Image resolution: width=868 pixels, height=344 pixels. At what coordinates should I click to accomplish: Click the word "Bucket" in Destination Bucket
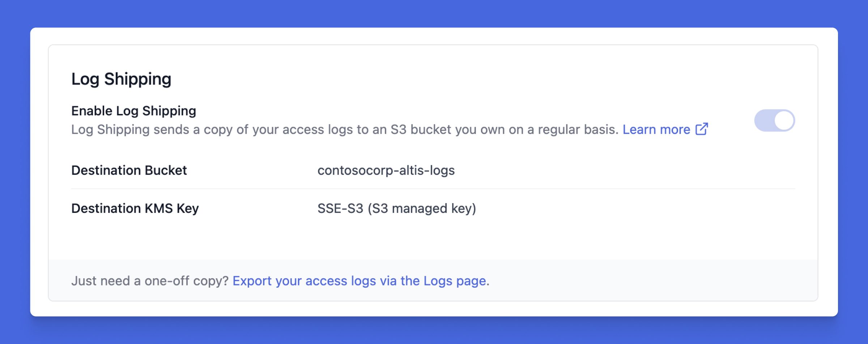tap(166, 170)
